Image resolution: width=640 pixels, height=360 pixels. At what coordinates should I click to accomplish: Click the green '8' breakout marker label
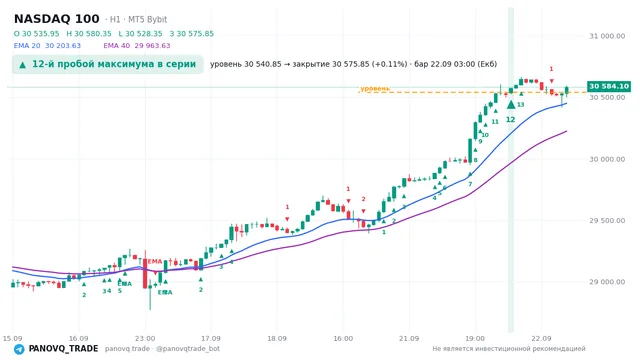(x=475, y=160)
